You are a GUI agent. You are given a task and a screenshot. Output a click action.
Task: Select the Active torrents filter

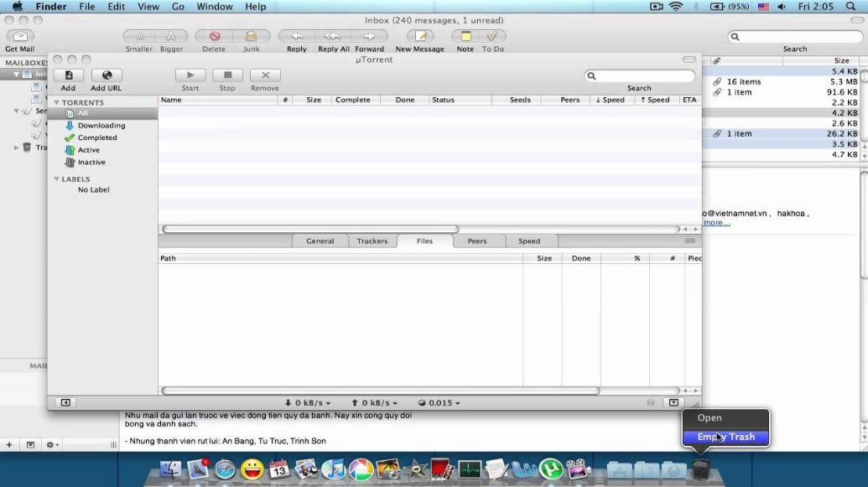(86, 149)
